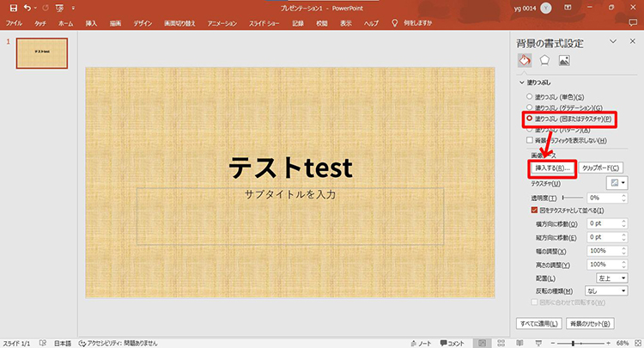Select 塗りつぶし (グラデーション) radio option
The height and width of the screenshot is (348, 644).
click(529, 107)
